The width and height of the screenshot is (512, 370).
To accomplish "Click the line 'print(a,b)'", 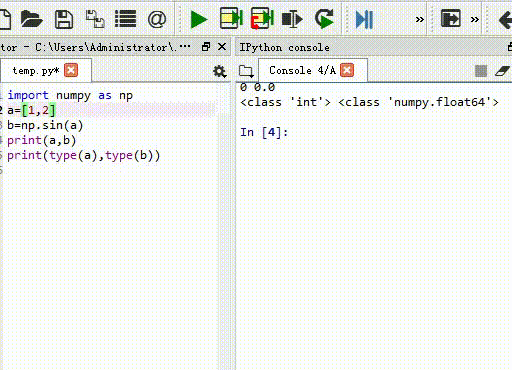I will tap(41, 140).
